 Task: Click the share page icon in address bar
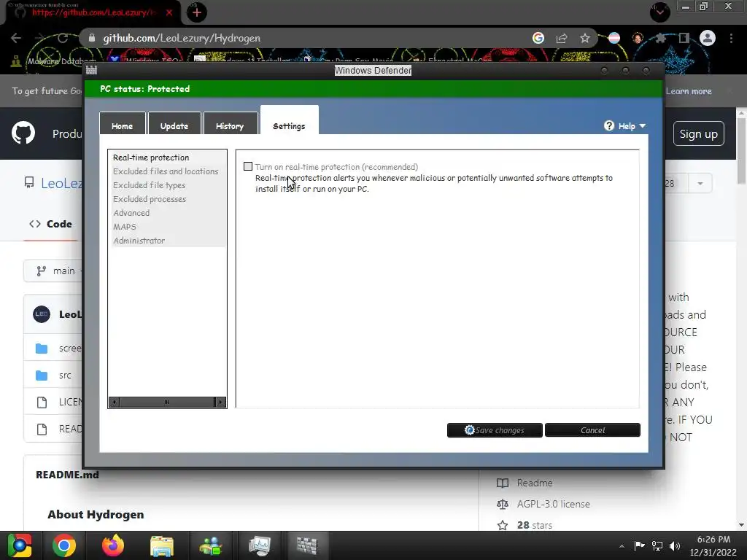point(562,38)
